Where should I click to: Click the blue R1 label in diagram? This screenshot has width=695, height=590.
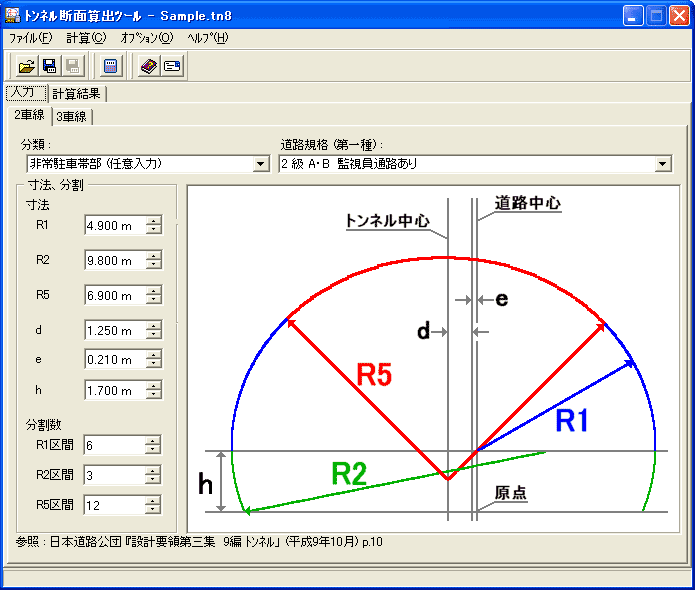572,421
